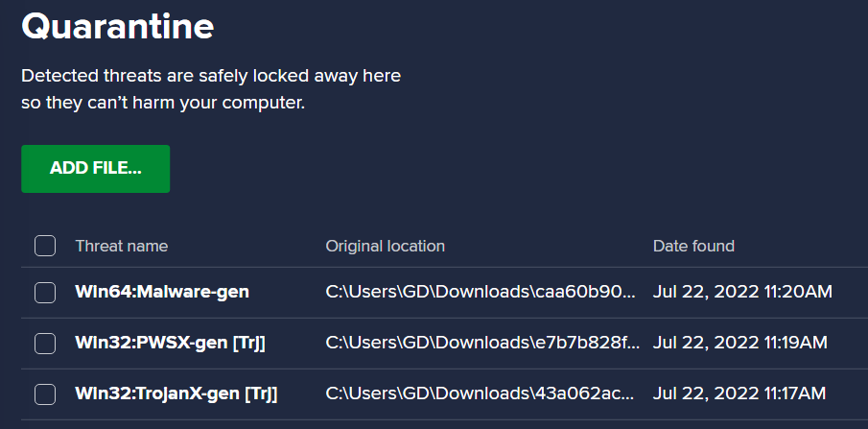Click the Original location column header
The image size is (868, 429).
(x=385, y=246)
